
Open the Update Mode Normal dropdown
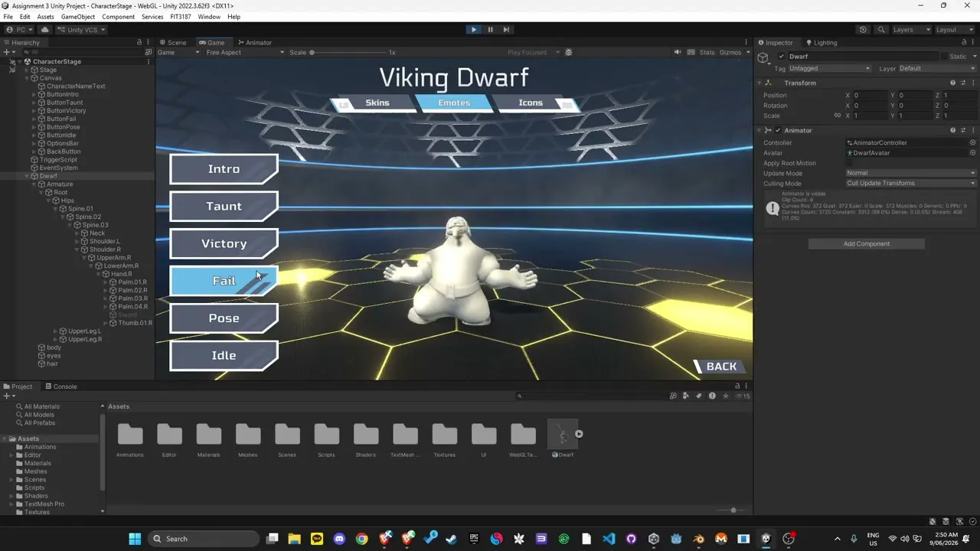911,174
